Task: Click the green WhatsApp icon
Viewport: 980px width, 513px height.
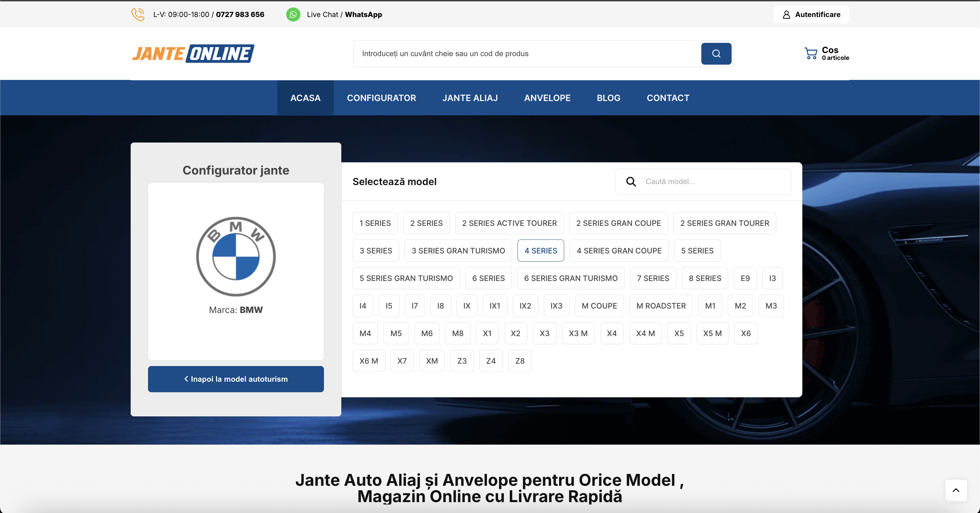Action: click(x=293, y=14)
